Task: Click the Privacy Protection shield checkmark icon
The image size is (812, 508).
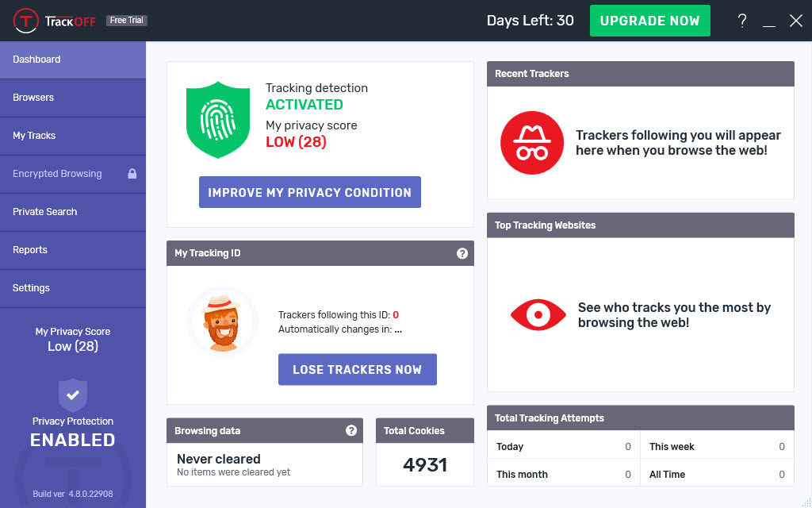Action: click(73, 395)
